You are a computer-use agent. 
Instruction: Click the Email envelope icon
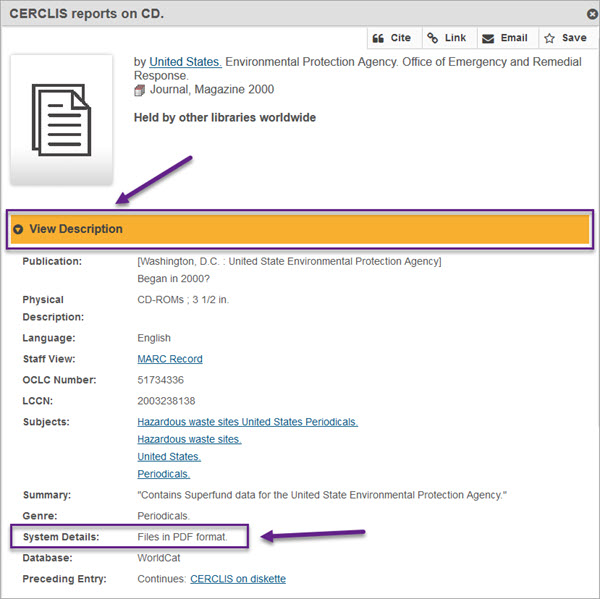[x=488, y=39]
